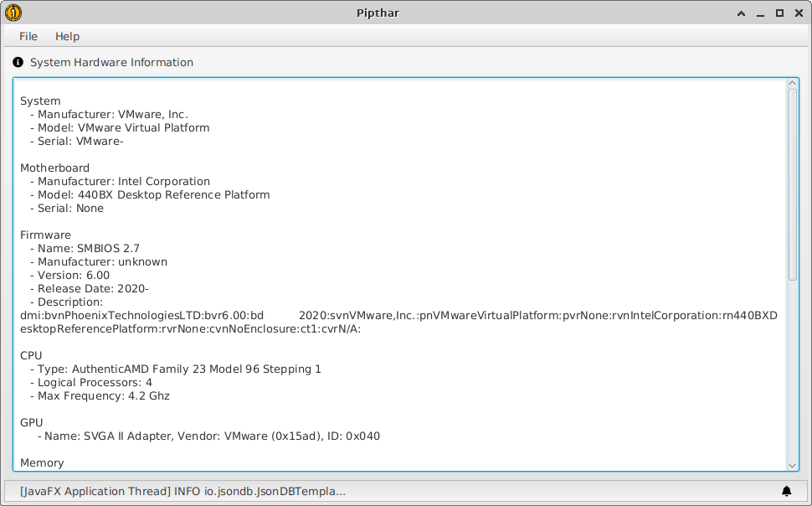Click the scroll down arrow of hardware info

point(793,465)
